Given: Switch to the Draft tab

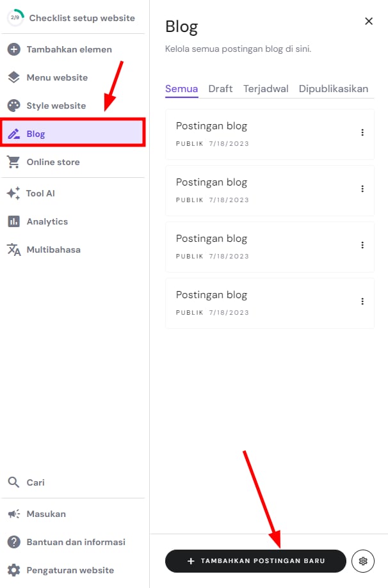Looking at the screenshot, I should (x=220, y=89).
